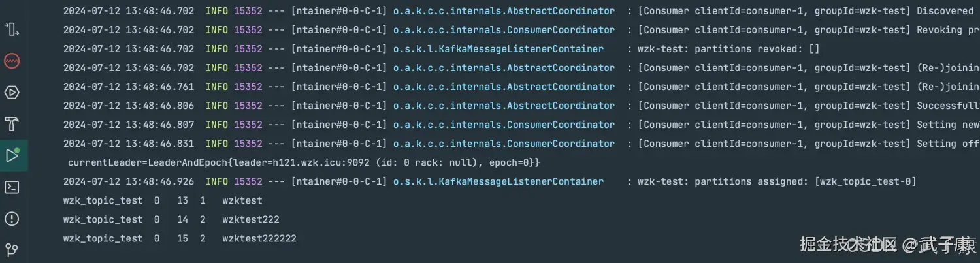Click ConsumerCoordinator class at timestamp 13:48:46.831

coord(504,144)
